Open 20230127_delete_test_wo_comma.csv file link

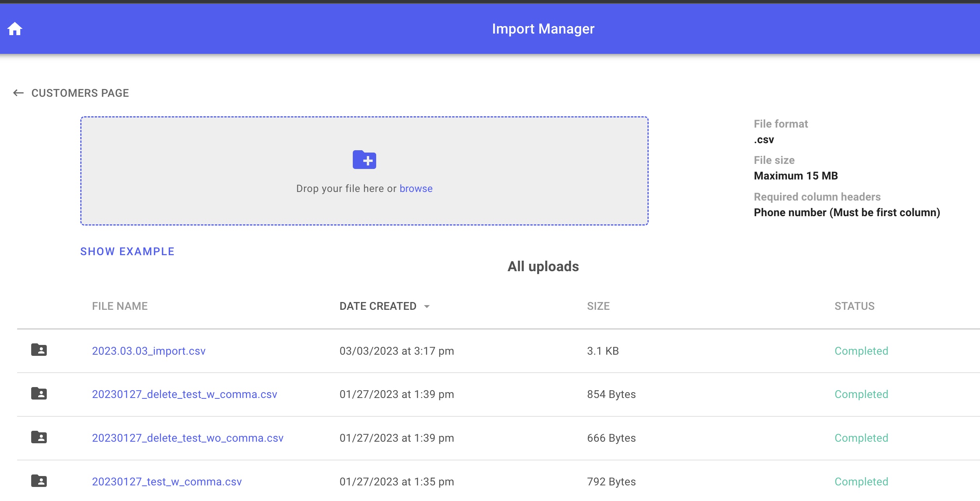188,438
